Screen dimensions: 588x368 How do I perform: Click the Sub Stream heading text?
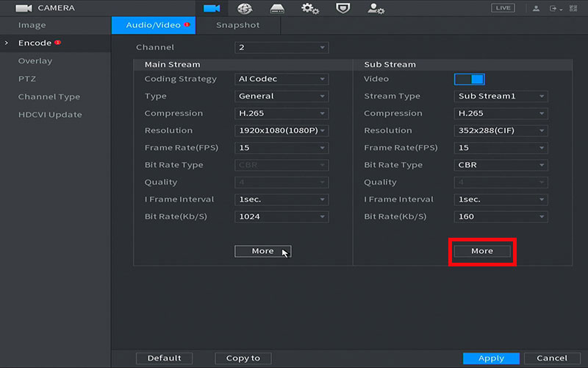[390, 65]
